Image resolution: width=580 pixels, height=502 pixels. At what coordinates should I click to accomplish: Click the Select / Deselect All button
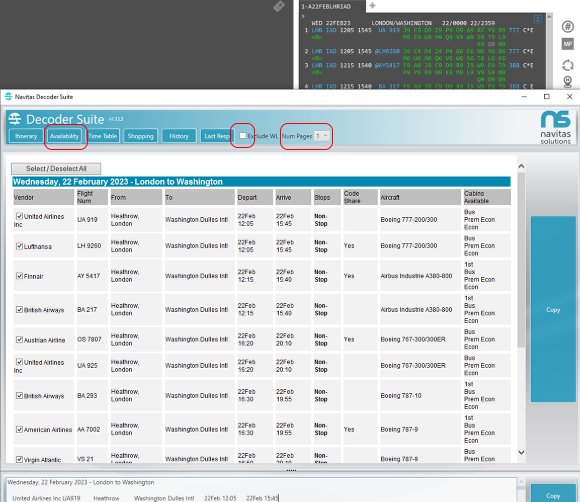point(56,169)
